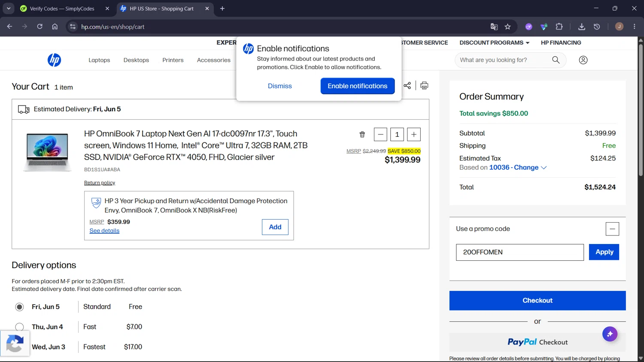Click the shield extension icon in toolbar
Screen dimensions: 644x362
(544, 27)
